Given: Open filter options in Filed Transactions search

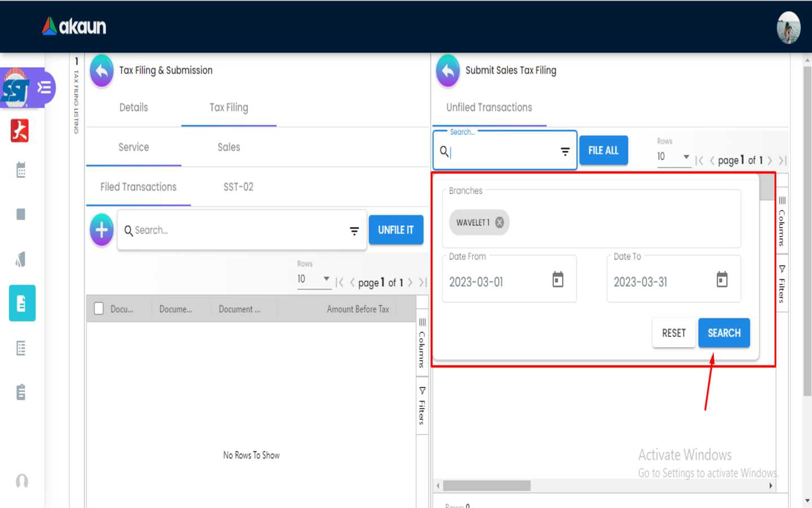Looking at the screenshot, I should (x=354, y=230).
